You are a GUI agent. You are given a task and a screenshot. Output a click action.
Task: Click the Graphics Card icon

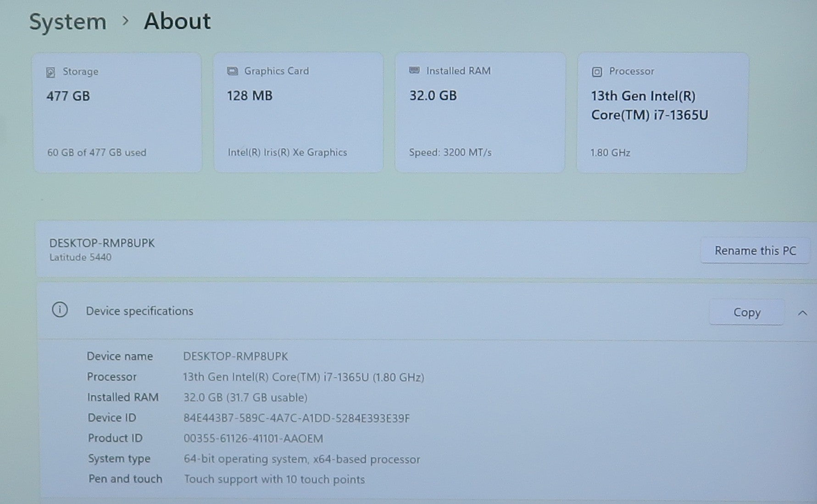(233, 71)
